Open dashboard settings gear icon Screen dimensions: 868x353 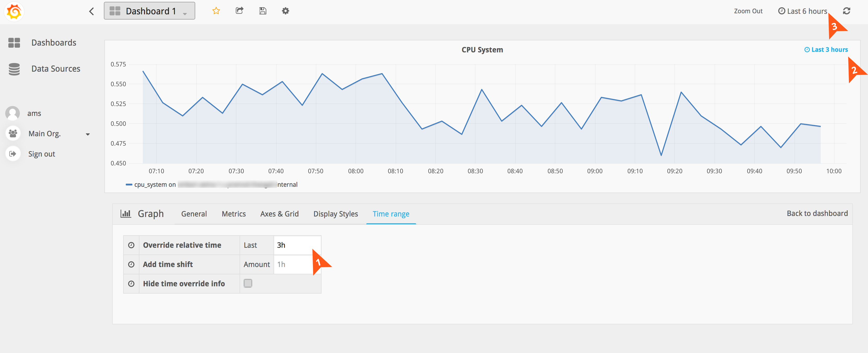coord(286,11)
